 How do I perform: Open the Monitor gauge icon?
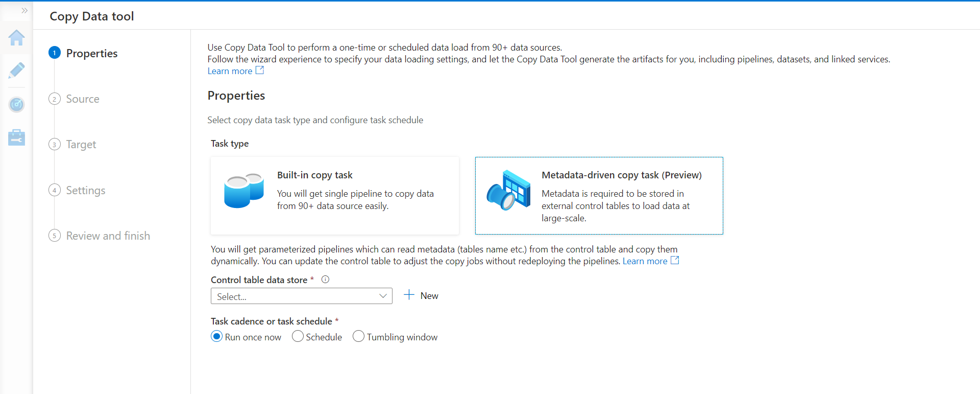(x=16, y=105)
